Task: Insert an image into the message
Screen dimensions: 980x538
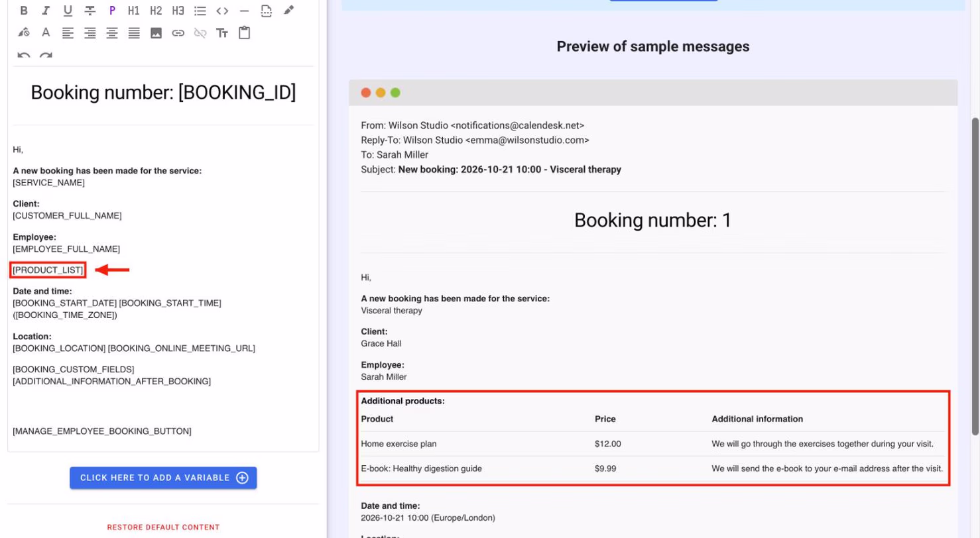Action: [x=156, y=32]
